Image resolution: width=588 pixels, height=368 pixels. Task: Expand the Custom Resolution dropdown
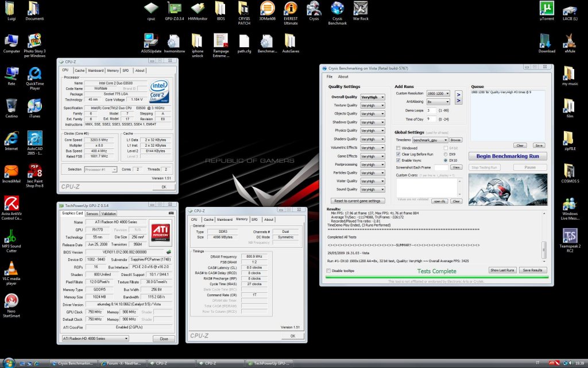pos(438,94)
